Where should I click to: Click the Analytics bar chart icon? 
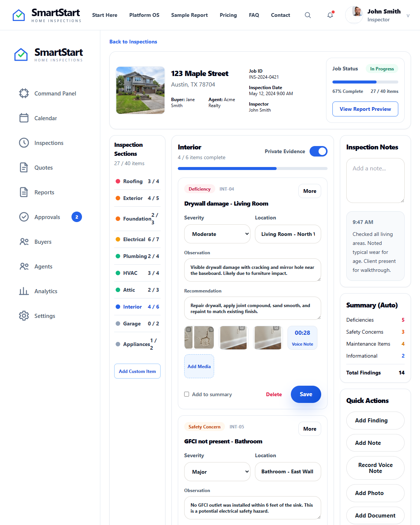pos(24,291)
